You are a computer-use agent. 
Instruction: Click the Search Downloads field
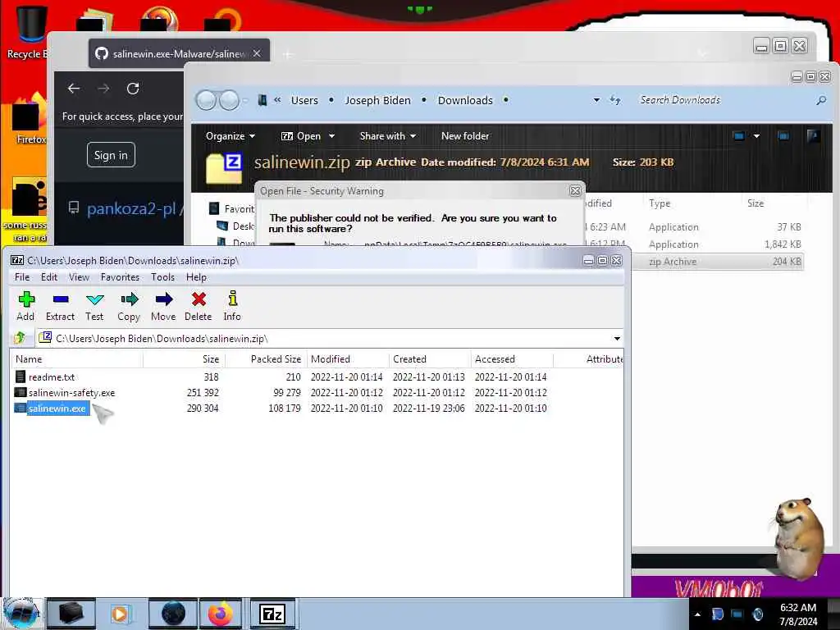724,100
